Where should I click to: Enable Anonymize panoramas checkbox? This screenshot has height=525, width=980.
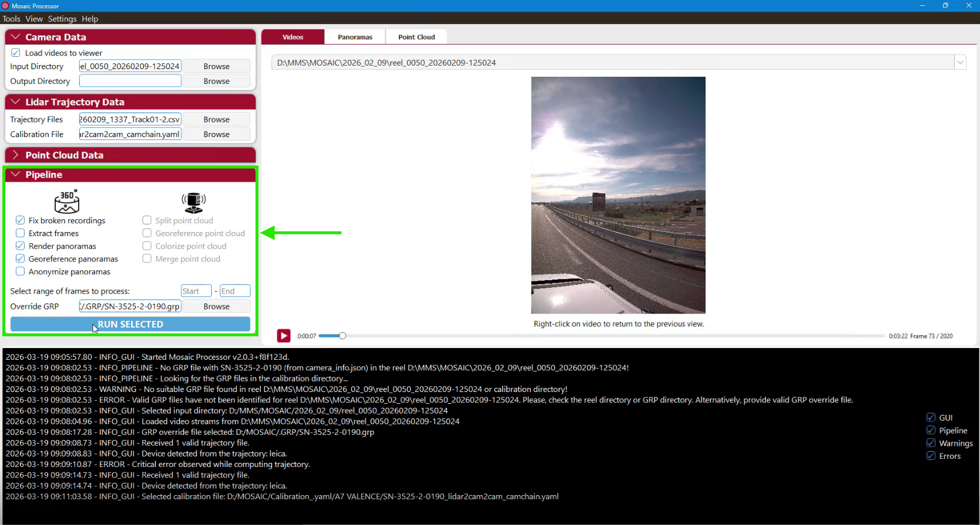(21, 271)
